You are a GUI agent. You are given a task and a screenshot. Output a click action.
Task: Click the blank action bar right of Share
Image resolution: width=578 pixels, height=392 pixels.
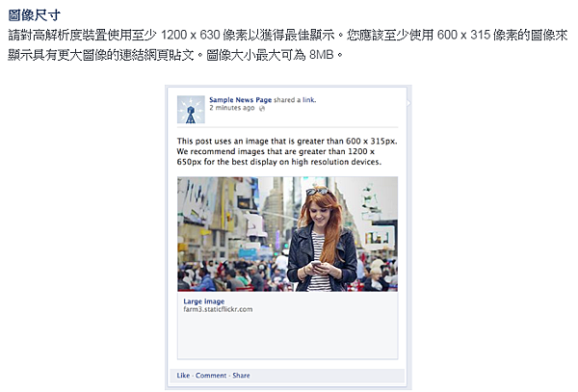coord(328,376)
